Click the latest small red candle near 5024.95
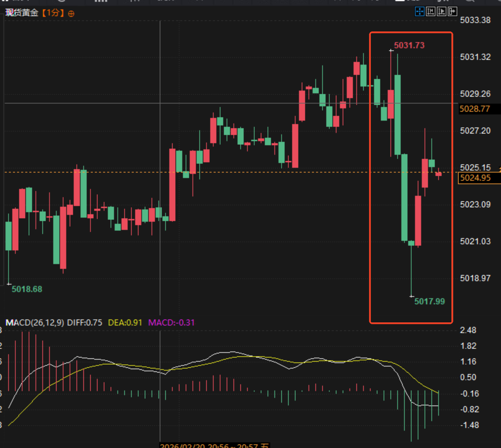The height and width of the screenshot is (448, 501). (x=438, y=174)
